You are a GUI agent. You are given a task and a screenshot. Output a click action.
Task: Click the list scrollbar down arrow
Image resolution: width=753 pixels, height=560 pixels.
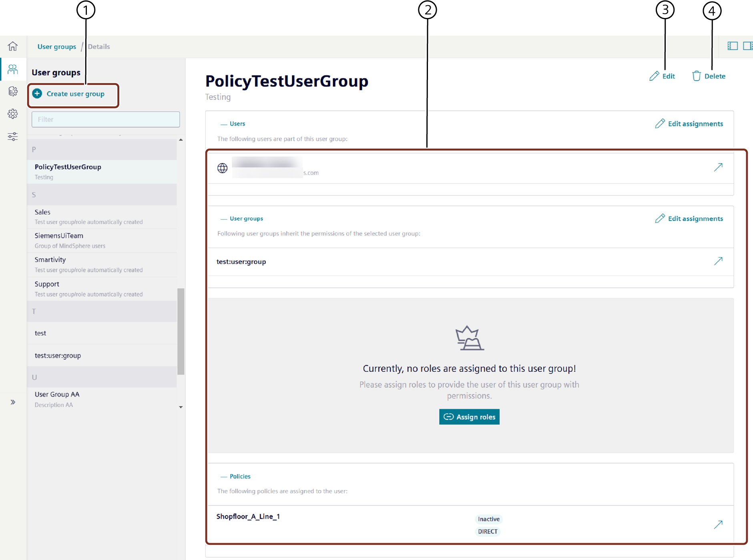[x=181, y=407]
